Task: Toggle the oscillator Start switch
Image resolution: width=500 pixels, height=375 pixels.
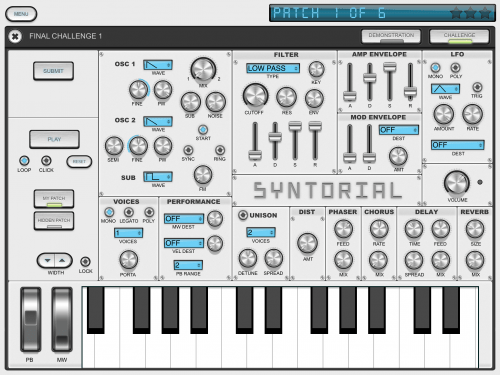Action: (203, 129)
